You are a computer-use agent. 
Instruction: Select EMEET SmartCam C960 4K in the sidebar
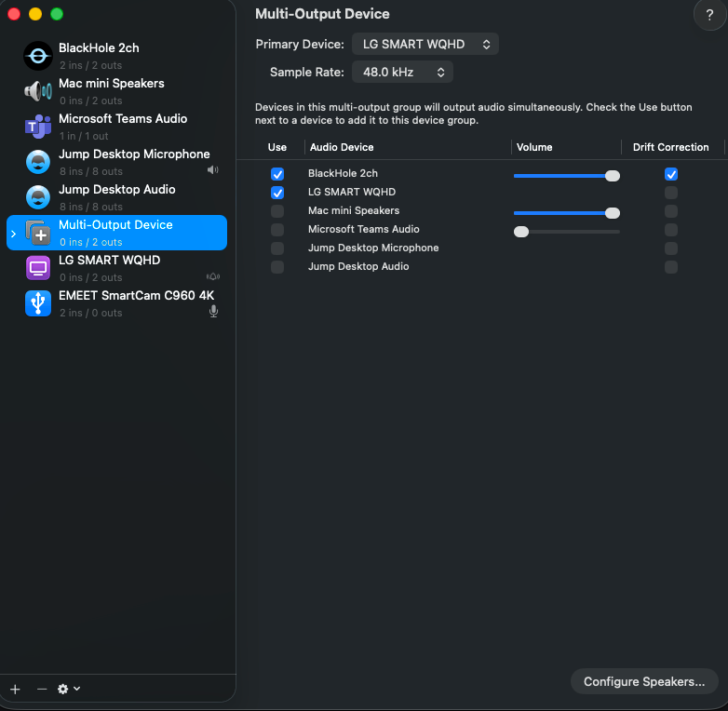click(x=116, y=303)
